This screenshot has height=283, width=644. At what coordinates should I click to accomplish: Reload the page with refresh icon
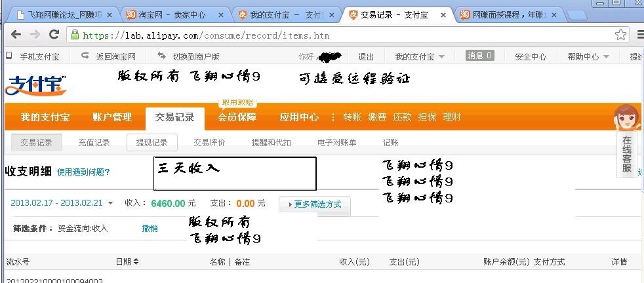pyautogui.click(x=54, y=35)
